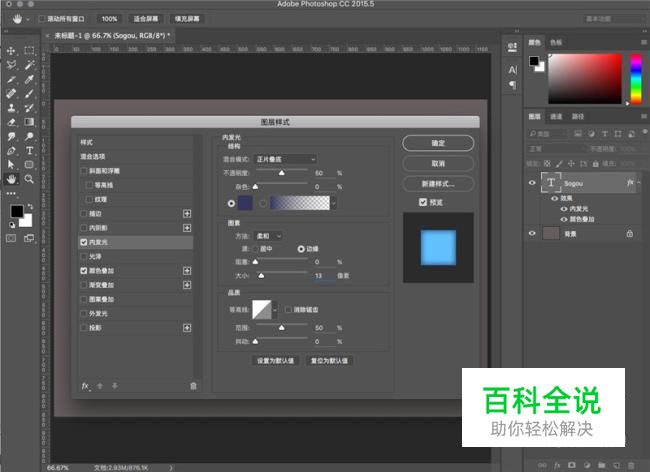Select the Eyedropper tool

(29, 79)
